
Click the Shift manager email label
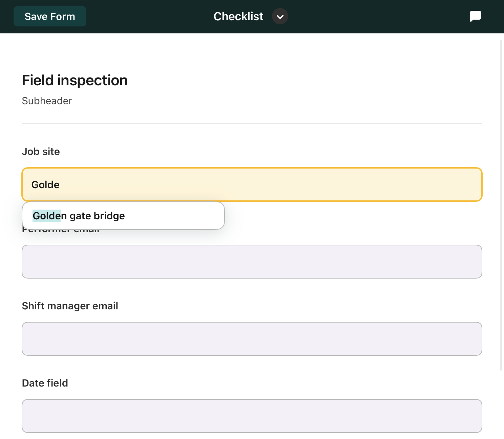tap(70, 306)
